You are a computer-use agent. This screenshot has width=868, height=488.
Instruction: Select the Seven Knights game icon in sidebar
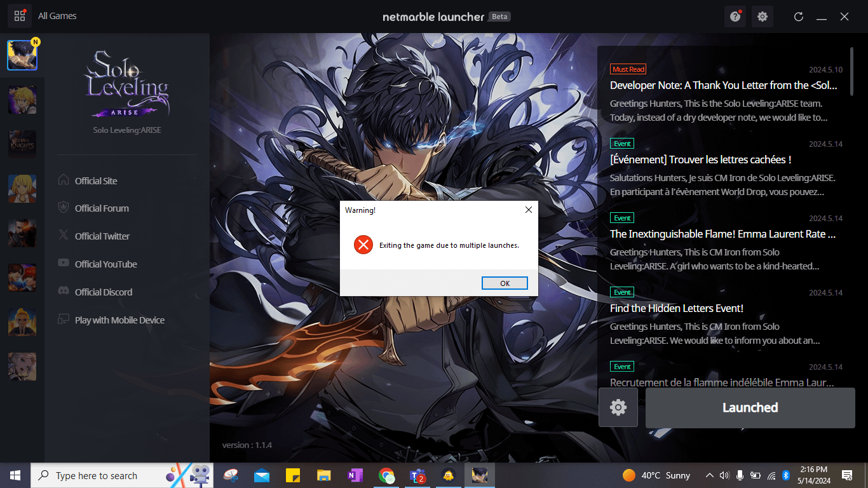tap(22, 144)
